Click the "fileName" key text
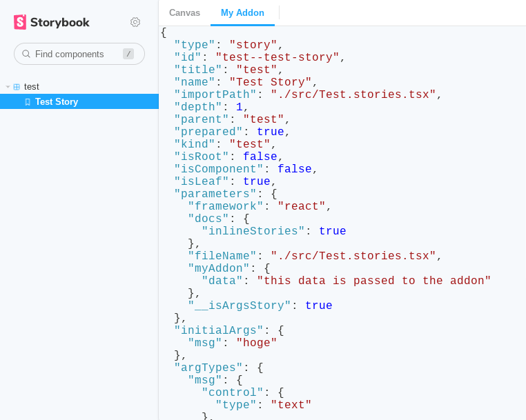 pyautogui.click(x=222, y=255)
